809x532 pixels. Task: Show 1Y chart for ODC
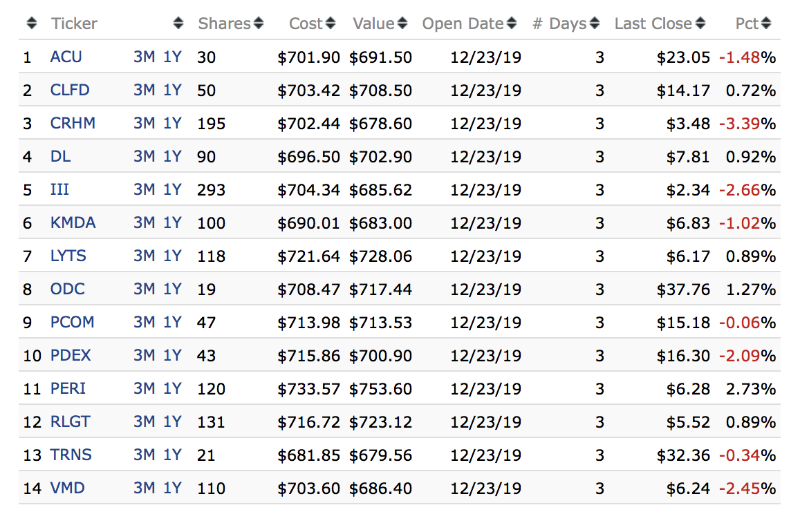172,289
